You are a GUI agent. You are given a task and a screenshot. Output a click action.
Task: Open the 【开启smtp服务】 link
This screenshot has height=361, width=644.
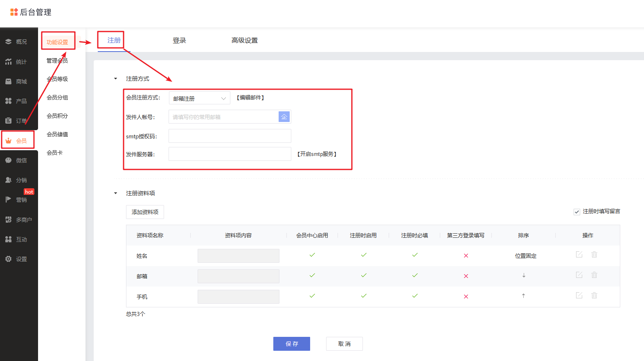(317, 154)
